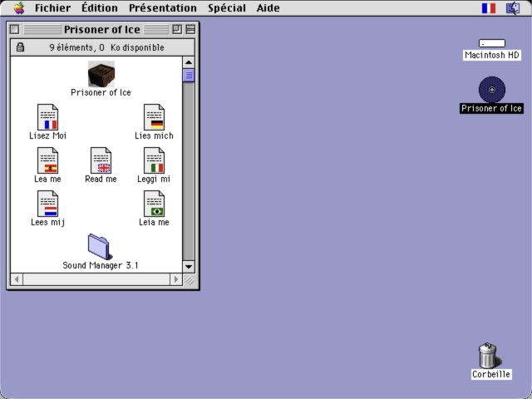
Task: Click the vertical scrollbar down arrow
Action: pyautogui.click(x=189, y=267)
